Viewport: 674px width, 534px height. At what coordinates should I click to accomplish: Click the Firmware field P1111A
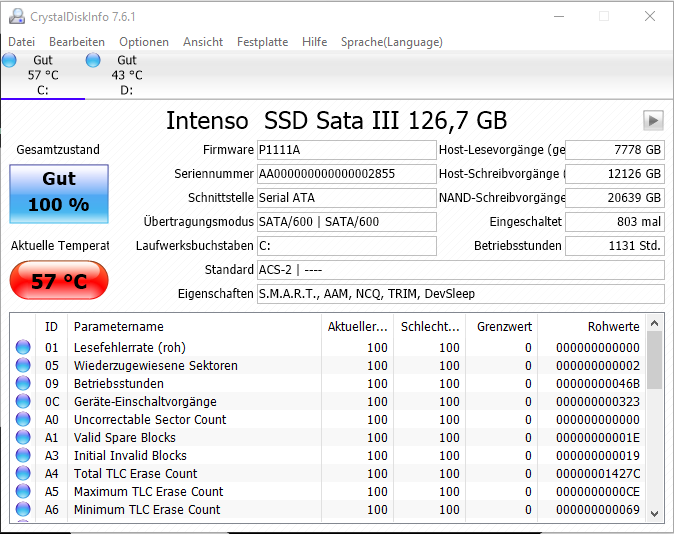coord(347,150)
